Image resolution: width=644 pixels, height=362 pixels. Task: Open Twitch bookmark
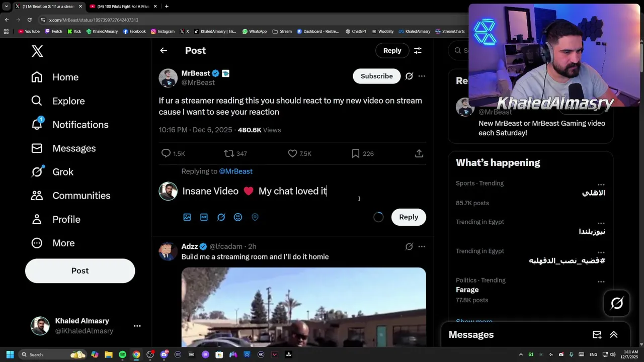[x=54, y=31]
